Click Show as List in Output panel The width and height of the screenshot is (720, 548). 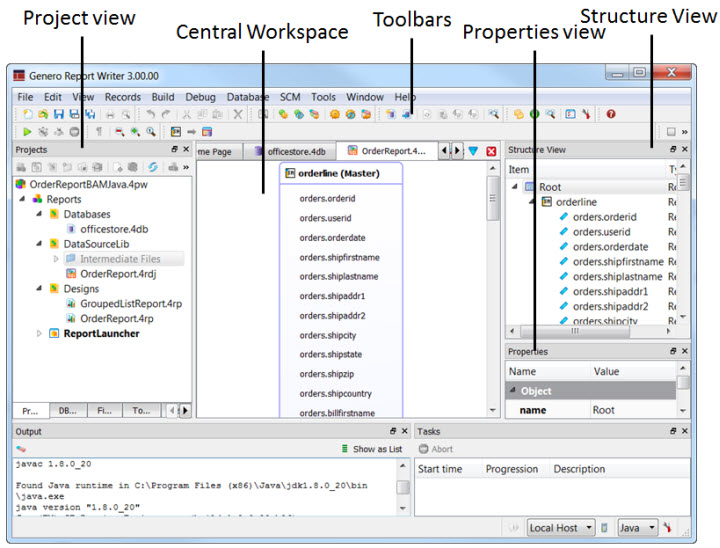point(372,449)
